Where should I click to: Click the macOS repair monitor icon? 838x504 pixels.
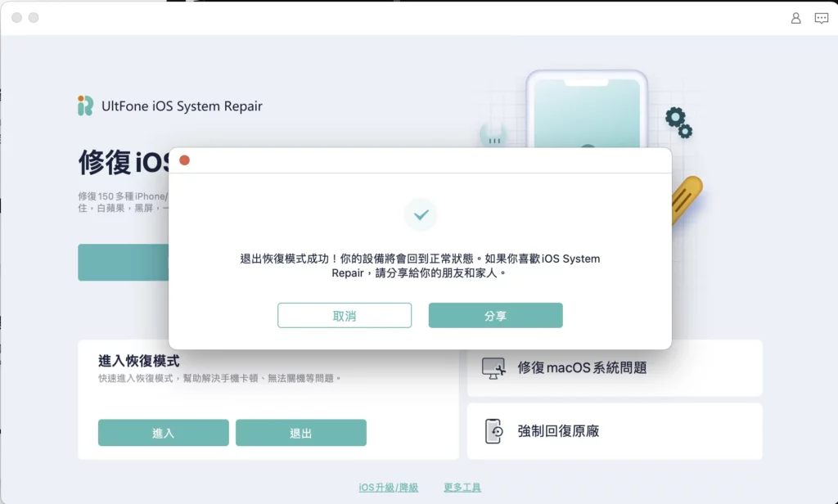[493, 368]
